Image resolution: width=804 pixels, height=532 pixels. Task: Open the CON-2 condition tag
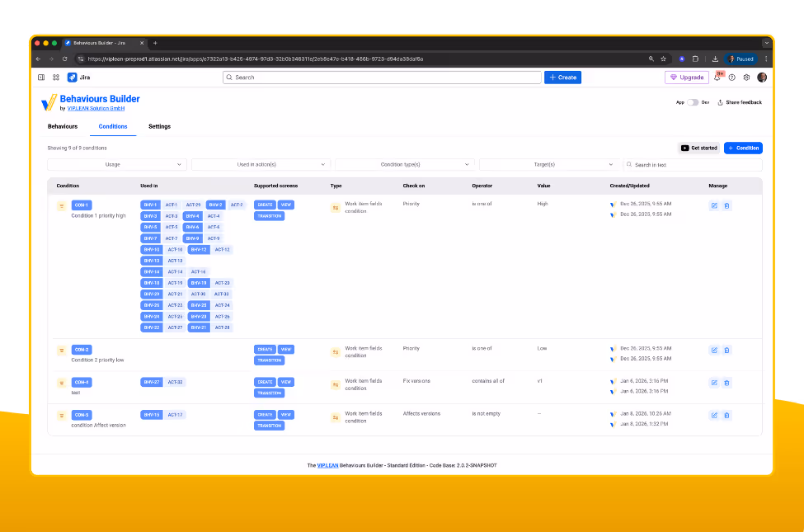tap(82, 350)
